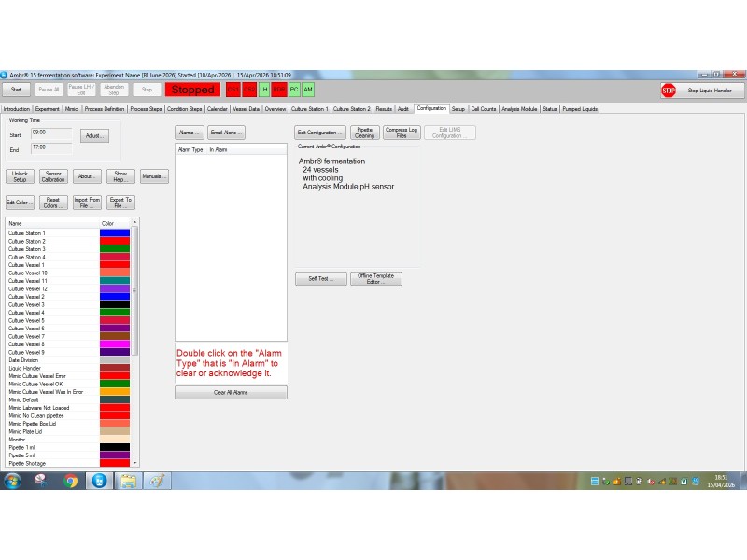
Task: Click the taskbar clock showing 18:51
Action: (x=721, y=481)
